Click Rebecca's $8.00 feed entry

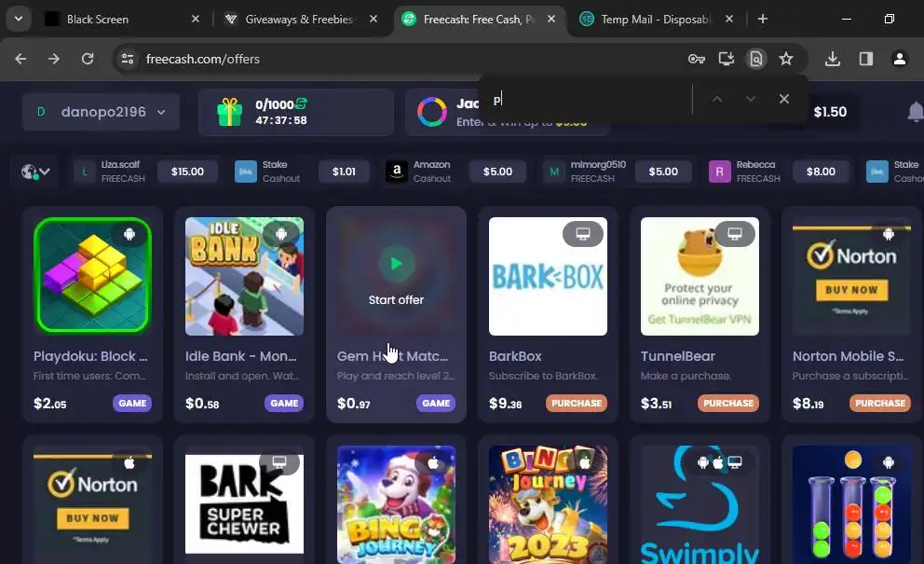point(780,172)
